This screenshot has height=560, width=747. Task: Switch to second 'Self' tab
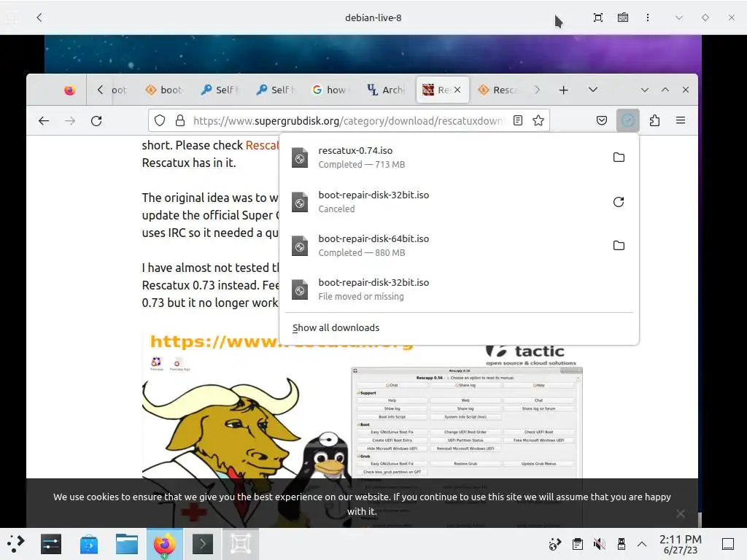tap(275, 90)
